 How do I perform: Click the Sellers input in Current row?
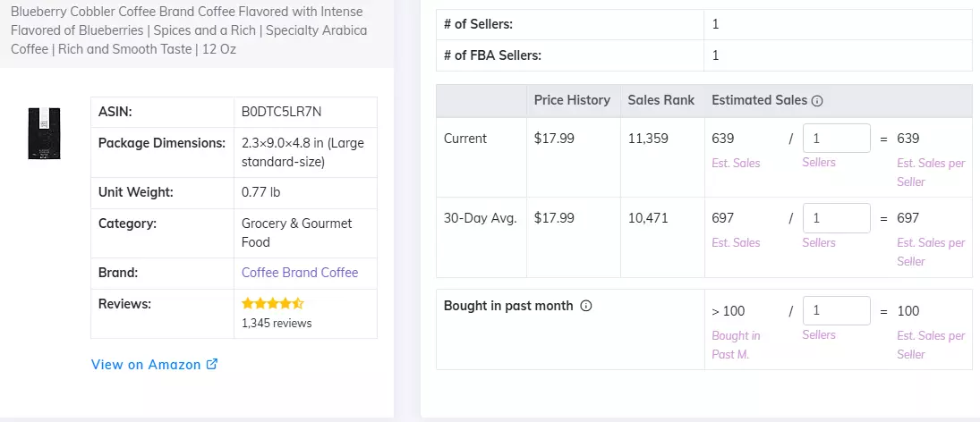click(x=836, y=138)
